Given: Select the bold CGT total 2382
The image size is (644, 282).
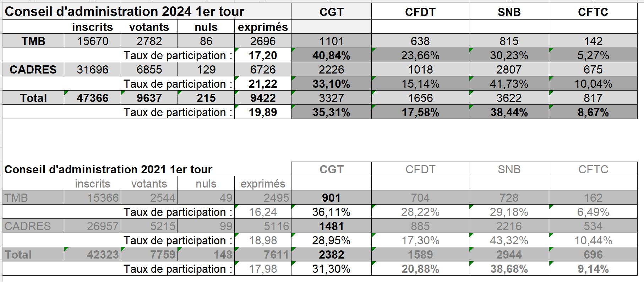Looking at the screenshot, I should tap(331, 255).
